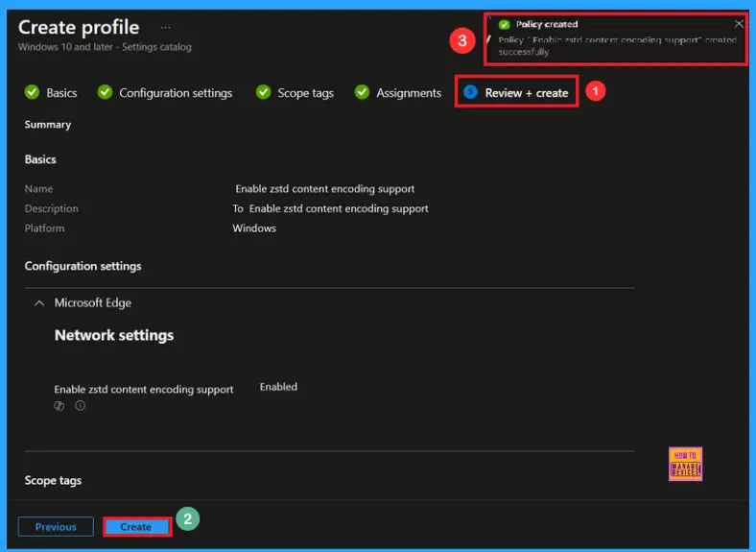Click the 'Configuration settings' section heading
This screenshot has height=552, width=756.
click(x=83, y=266)
